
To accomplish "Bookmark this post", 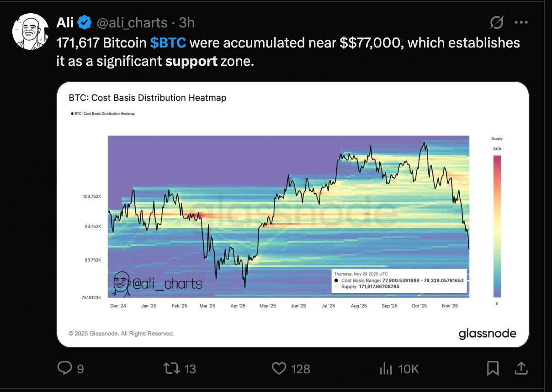I will coord(493,368).
